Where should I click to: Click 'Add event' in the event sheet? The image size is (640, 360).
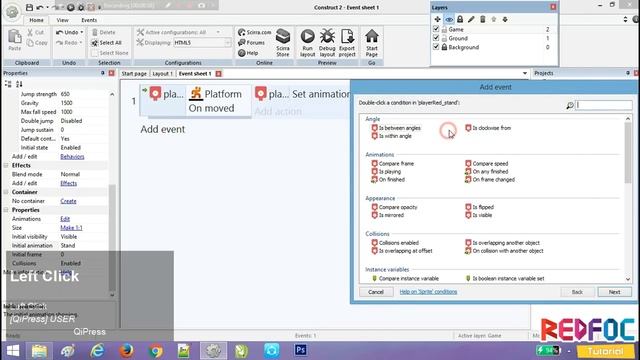pyautogui.click(x=162, y=129)
